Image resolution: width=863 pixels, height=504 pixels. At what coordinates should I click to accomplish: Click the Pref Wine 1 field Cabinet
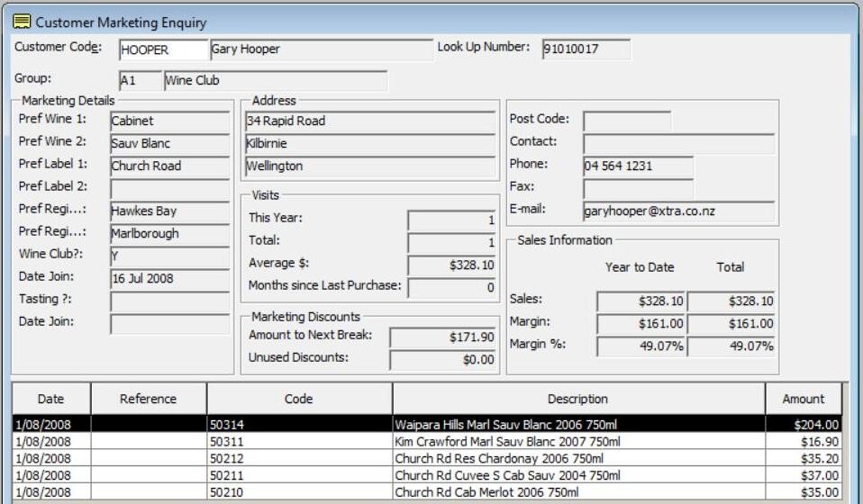[x=169, y=121]
